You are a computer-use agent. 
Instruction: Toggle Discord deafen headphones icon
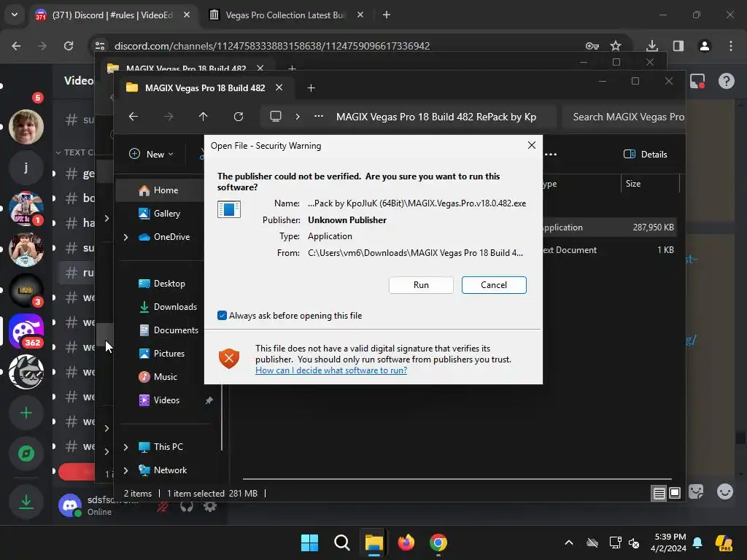[186, 506]
